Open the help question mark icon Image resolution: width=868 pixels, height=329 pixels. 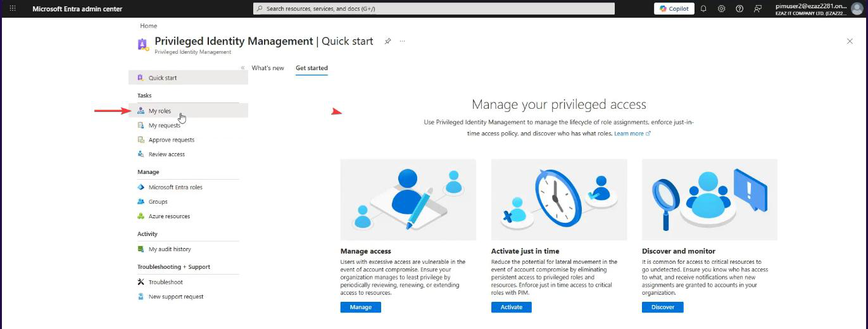(x=739, y=9)
